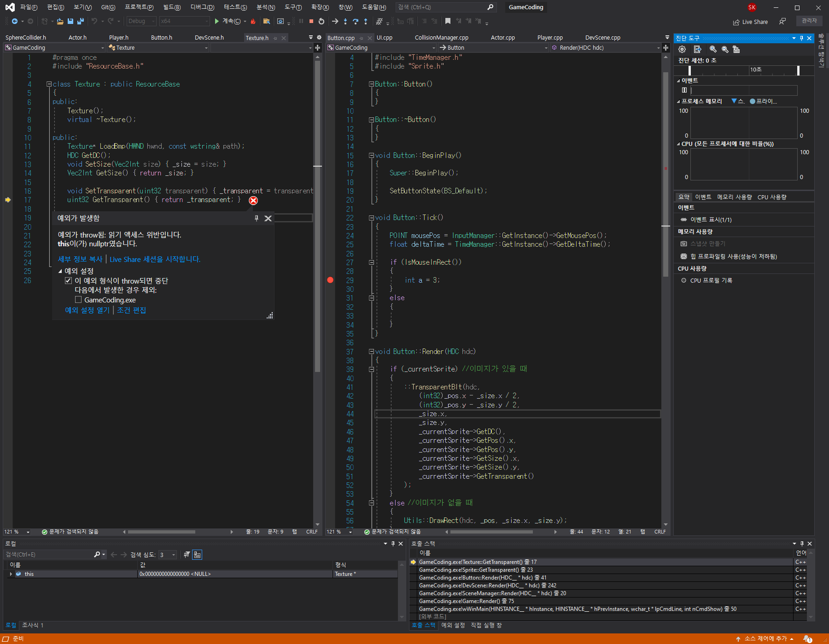Open diagnostic tools settings gear
The width and height of the screenshot is (829, 644).
click(682, 49)
